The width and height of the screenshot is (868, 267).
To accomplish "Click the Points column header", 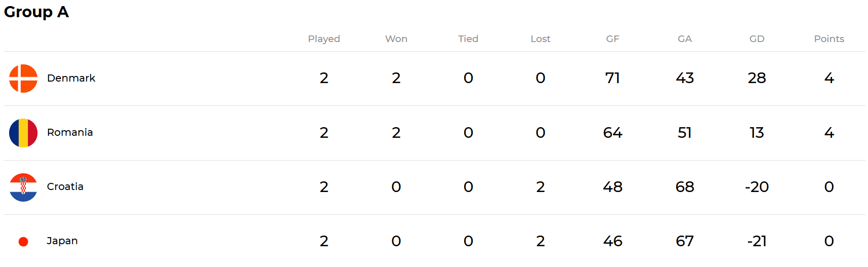I will point(829,39).
